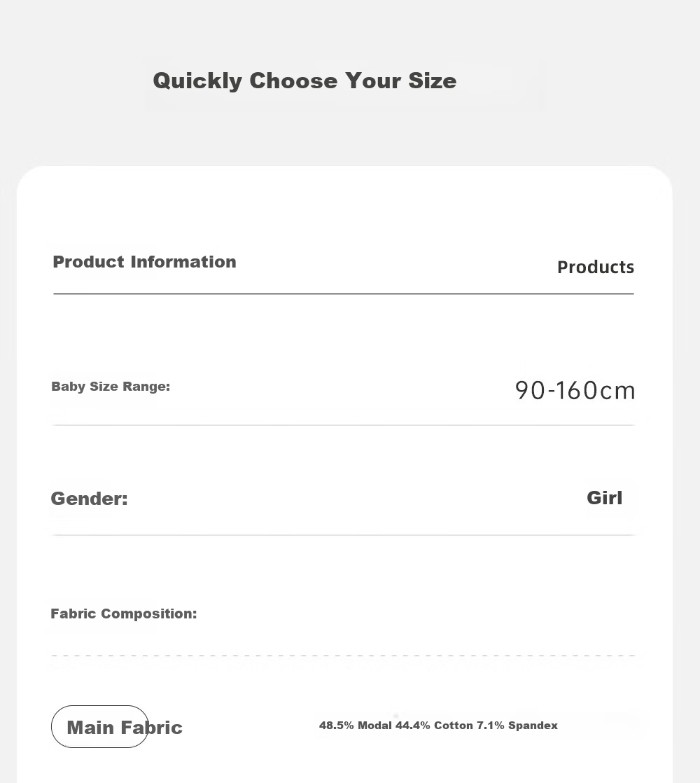Viewport: 700px width, 783px height.
Task: Click the Main Fabric pill button
Action: coord(100,726)
